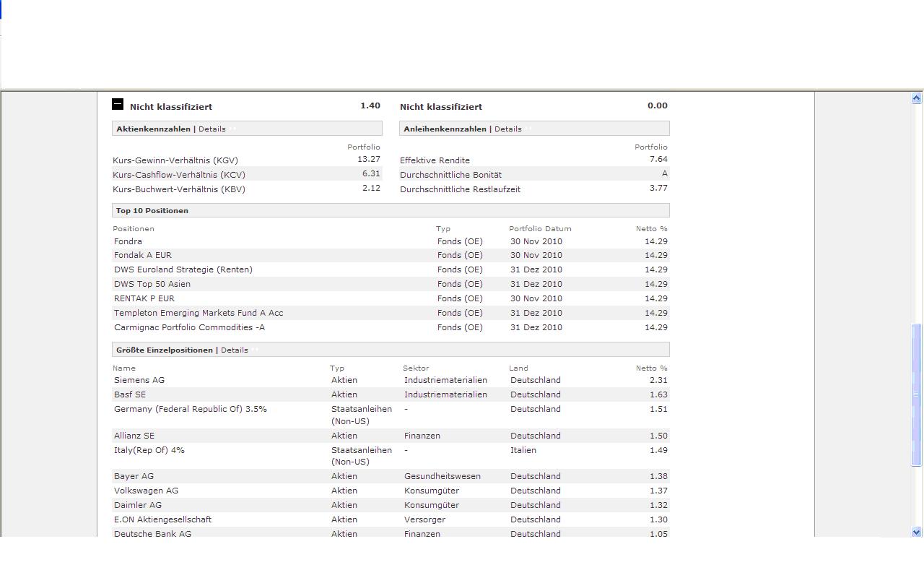Select the Volkswagen AG position name
The image size is (924, 578).
coord(146,491)
